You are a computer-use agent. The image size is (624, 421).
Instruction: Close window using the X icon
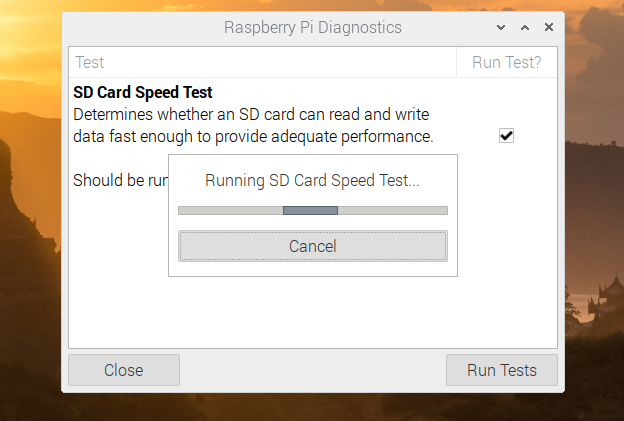point(549,27)
